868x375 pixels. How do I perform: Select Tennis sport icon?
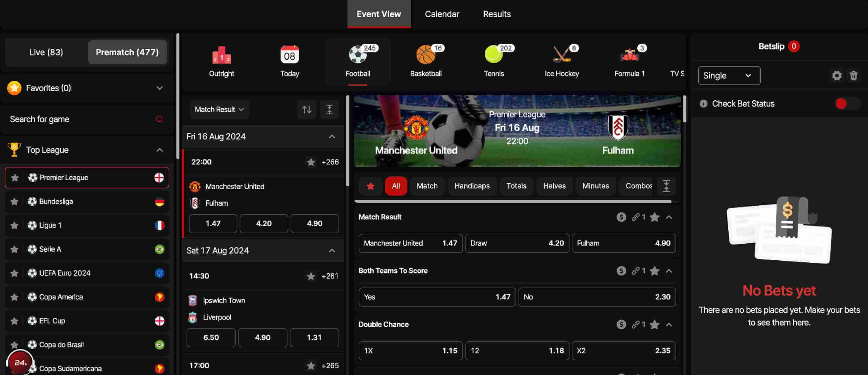[x=494, y=55]
